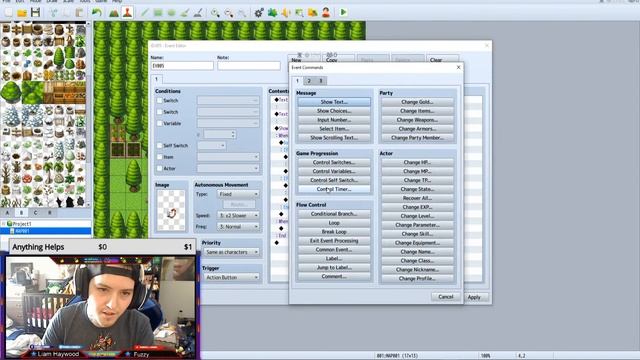Choose the Change Gold command

(417, 102)
